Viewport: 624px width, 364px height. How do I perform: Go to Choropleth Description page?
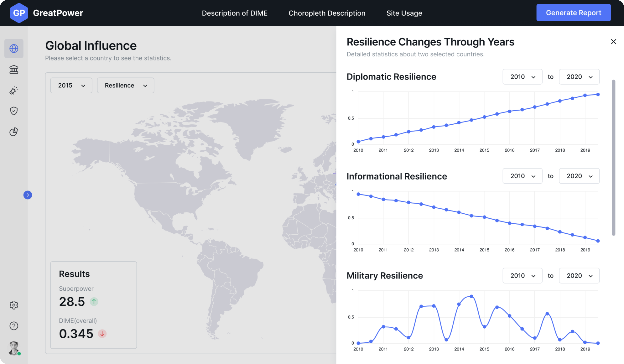point(327,13)
